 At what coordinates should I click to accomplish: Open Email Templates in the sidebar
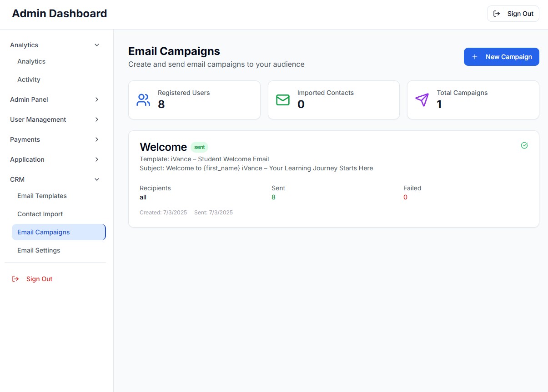point(42,196)
